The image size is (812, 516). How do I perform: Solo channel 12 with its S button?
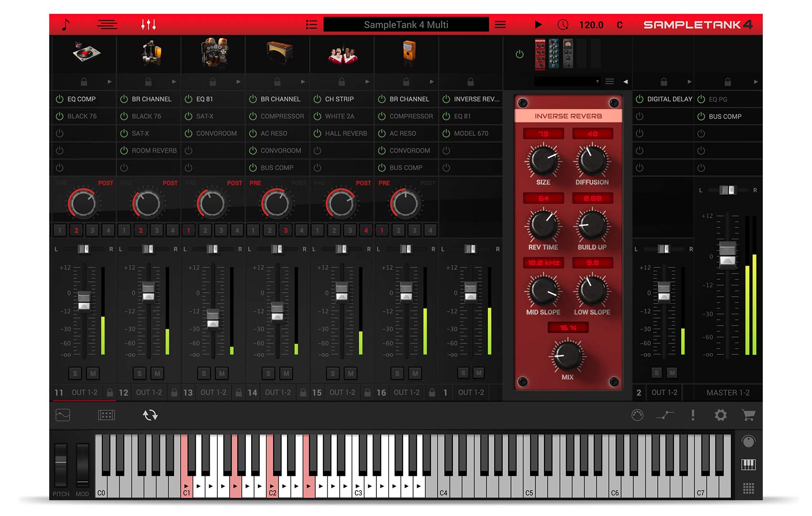click(x=139, y=373)
